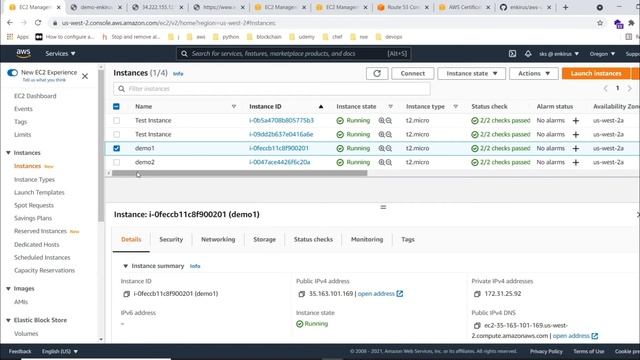Viewport: 640px width, 360px height.
Task: Open English (US) language dropdown
Action: [60, 351]
